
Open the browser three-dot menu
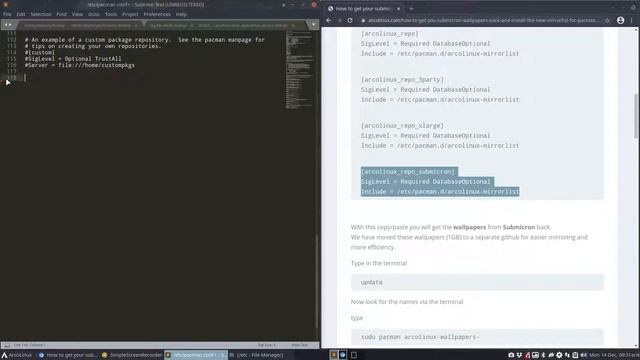[x=632, y=20]
